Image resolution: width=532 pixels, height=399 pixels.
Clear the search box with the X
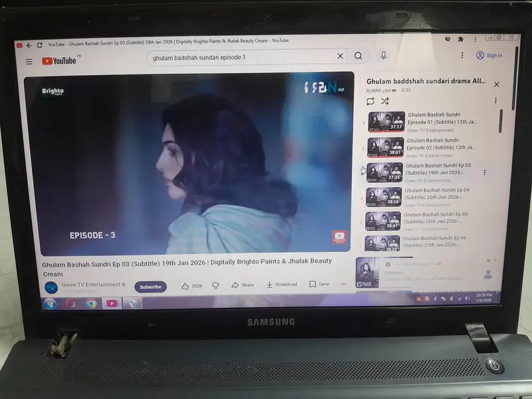pyautogui.click(x=340, y=56)
